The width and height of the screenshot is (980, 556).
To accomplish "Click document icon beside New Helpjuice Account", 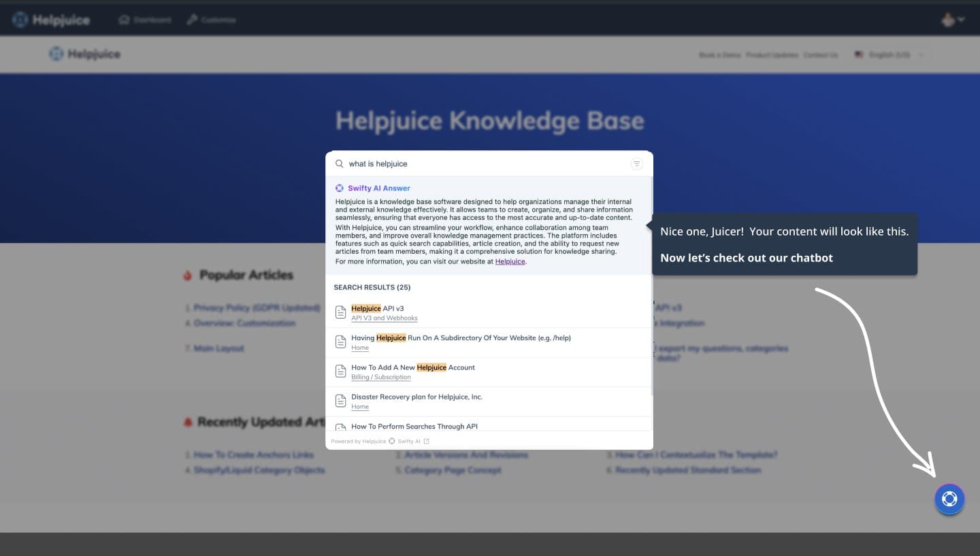I will [x=341, y=372].
